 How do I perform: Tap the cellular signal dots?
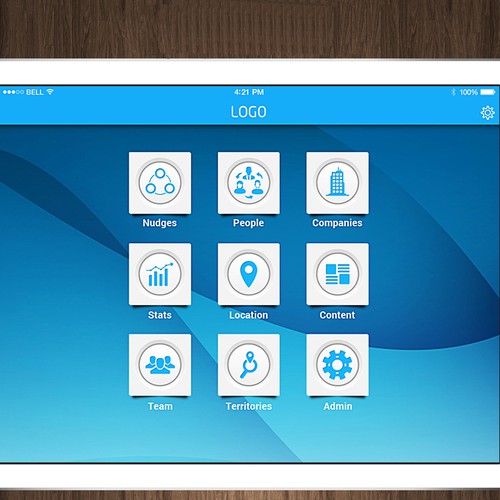click(13, 92)
